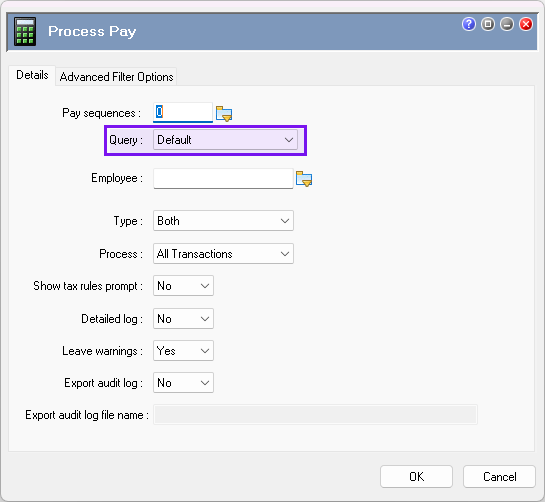Expand the Query dropdown showing Default

[x=225, y=140]
